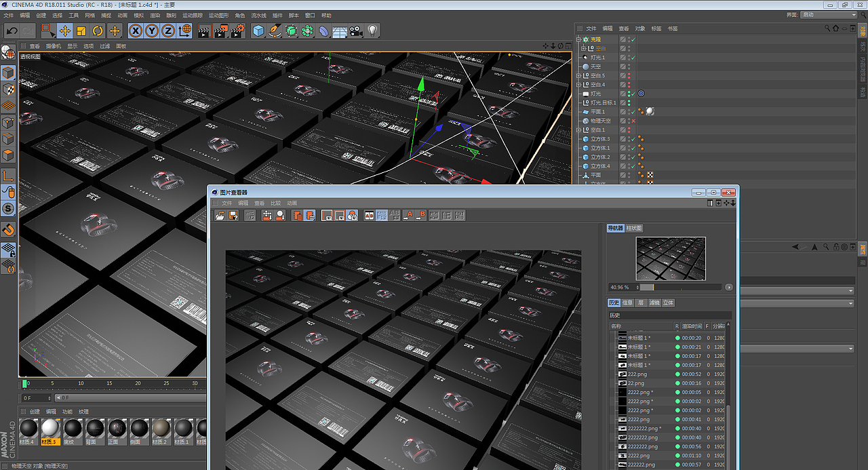This screenshot has width=868, height=470.
Task: Set B image for comparison
Action: pos(421,216)
